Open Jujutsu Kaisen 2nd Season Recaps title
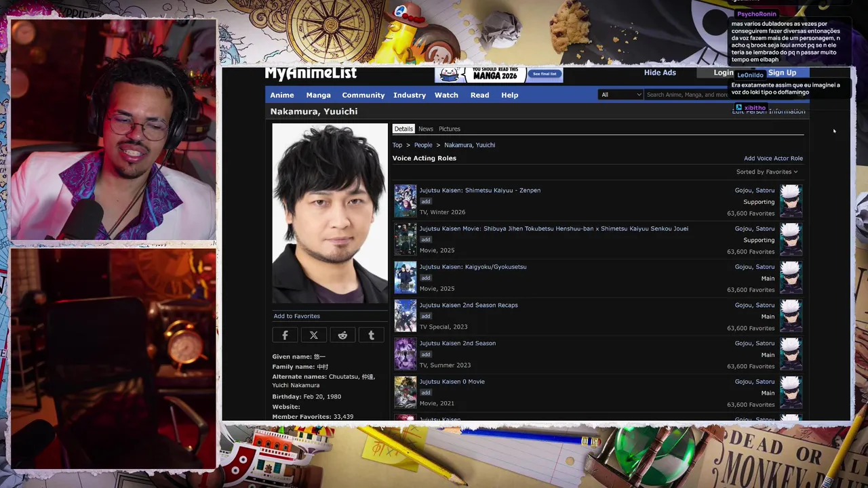Screen dimensions: 868x488 [469, 305]
